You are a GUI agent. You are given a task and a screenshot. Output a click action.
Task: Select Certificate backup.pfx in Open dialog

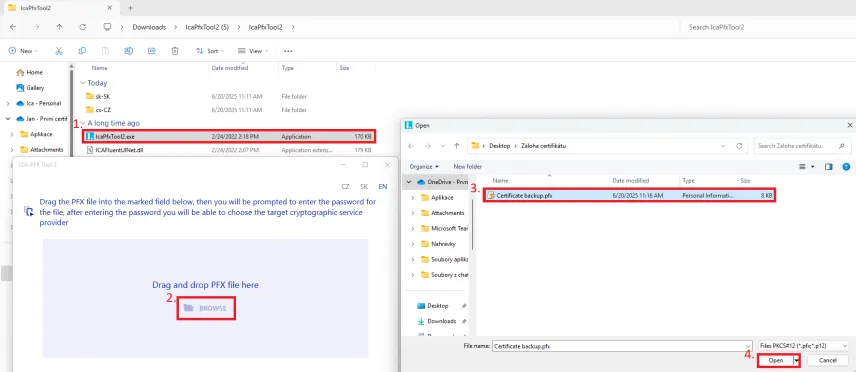click(x=629, y=195)
